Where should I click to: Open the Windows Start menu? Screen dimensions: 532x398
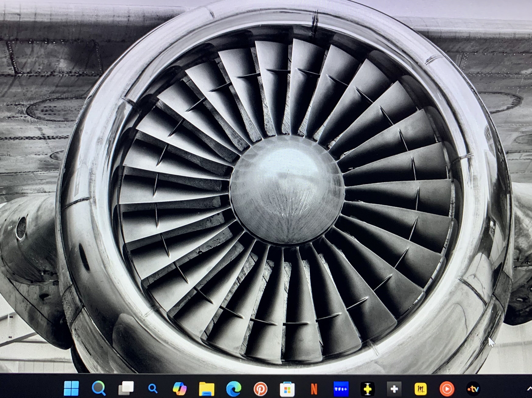click(x=71, y=388)
